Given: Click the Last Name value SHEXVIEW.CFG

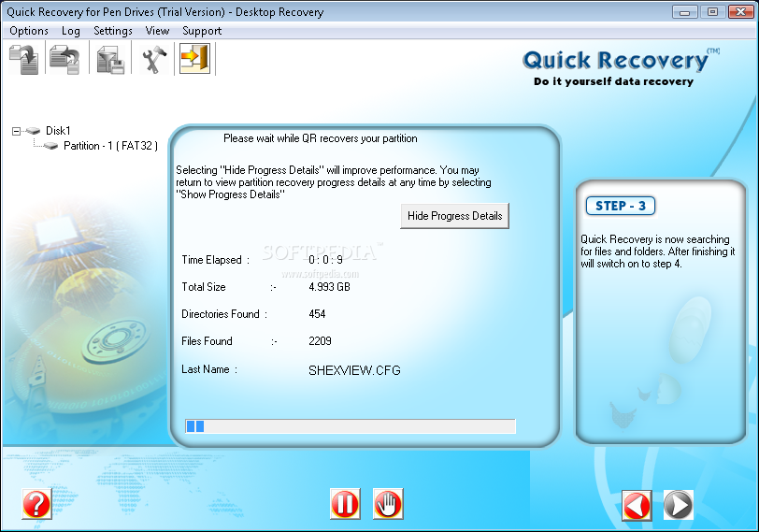Looking at the screenshot, I should click(x=354, y=370).
